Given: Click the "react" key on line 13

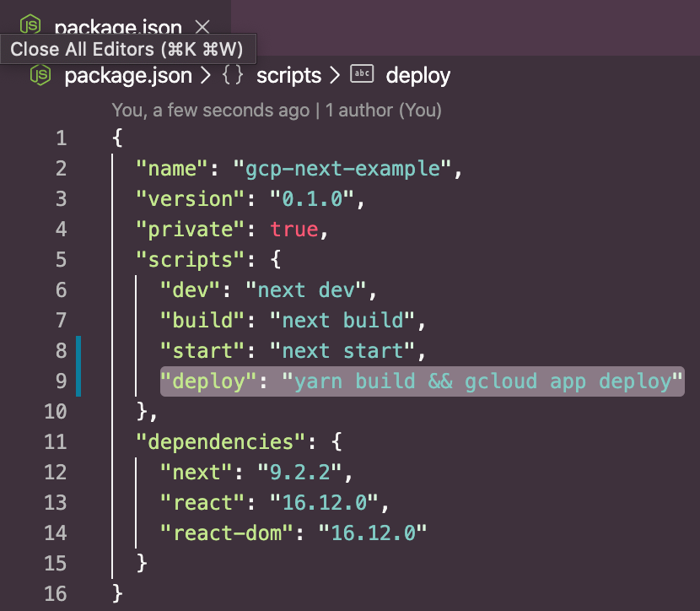Looking at the screenshot, I should tap(202, 502).
